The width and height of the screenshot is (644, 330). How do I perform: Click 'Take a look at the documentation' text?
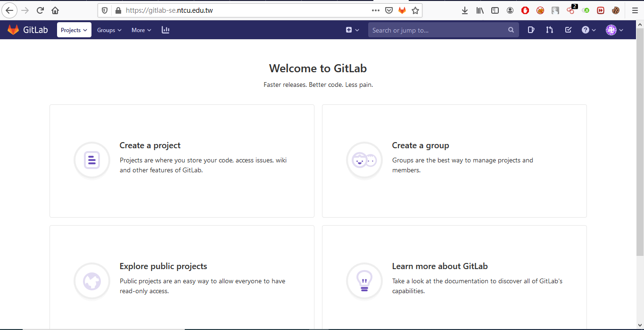(477, 286)
